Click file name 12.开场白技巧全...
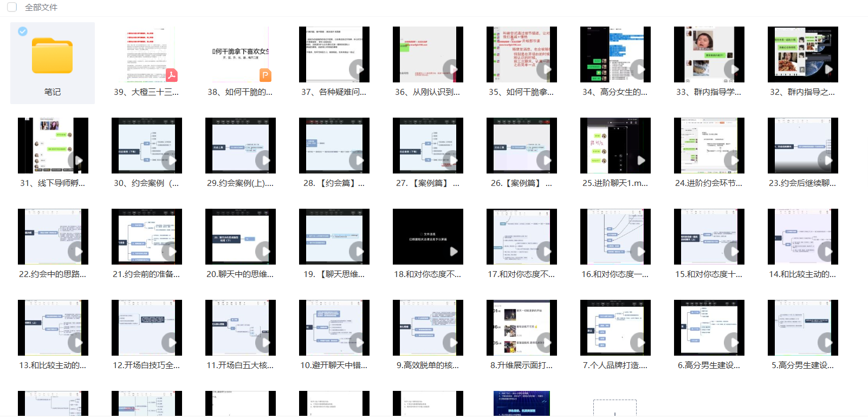Image resolution: width=868 pixels, height=418 pixels. click(x=146, y=365)
